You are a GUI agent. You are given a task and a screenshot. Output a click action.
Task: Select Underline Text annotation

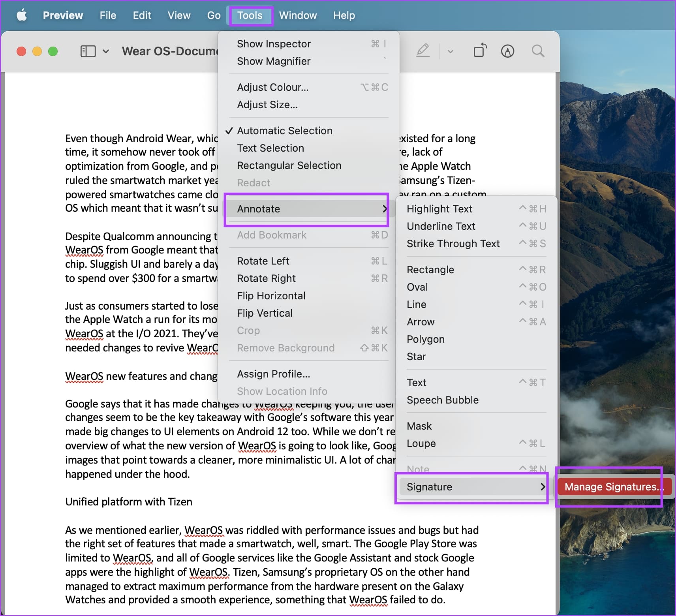[x=476, y=226]
